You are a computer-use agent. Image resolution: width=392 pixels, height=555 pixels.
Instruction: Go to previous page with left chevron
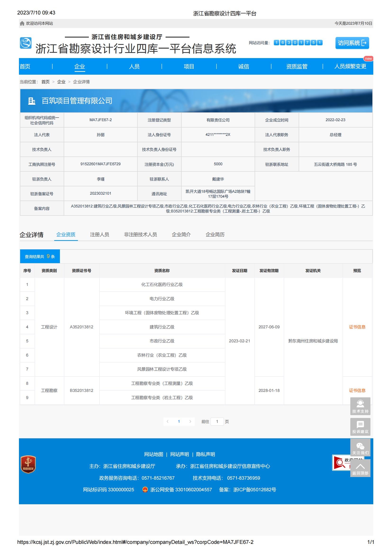tap(168, 422)
